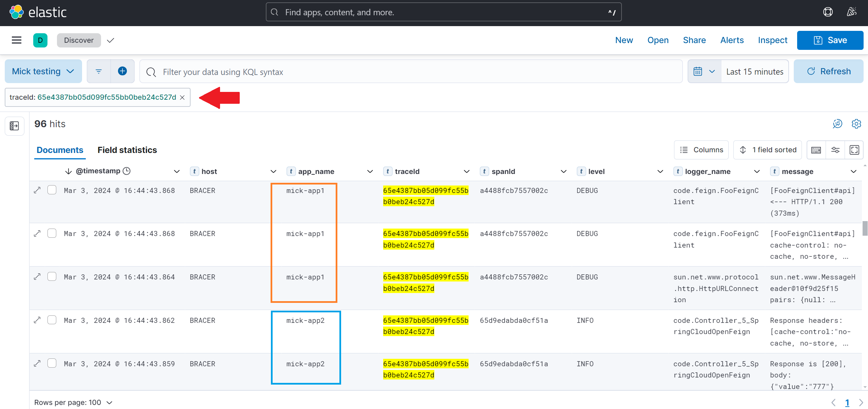
Task: Click the host field type icon
Action: pyautogui.click(x=194, y=171)
